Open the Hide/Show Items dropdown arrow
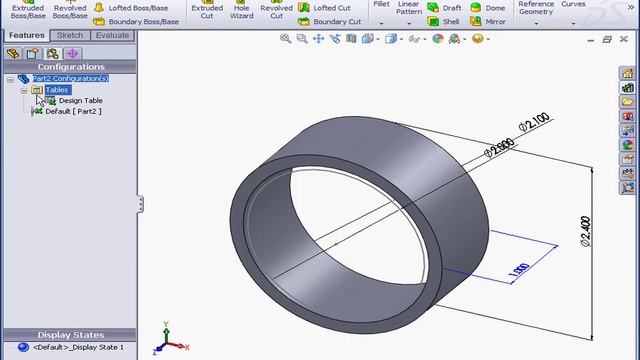 pos(425,40)
